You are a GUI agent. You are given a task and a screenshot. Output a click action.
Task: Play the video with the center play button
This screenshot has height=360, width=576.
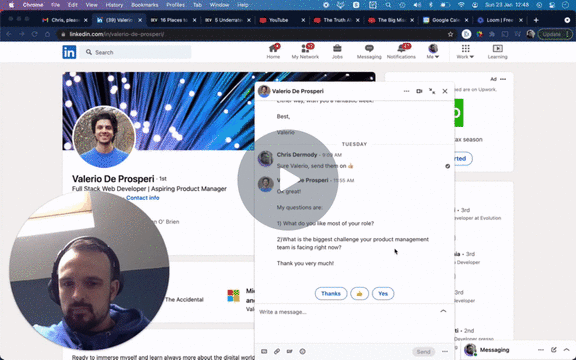coord(288,180)
